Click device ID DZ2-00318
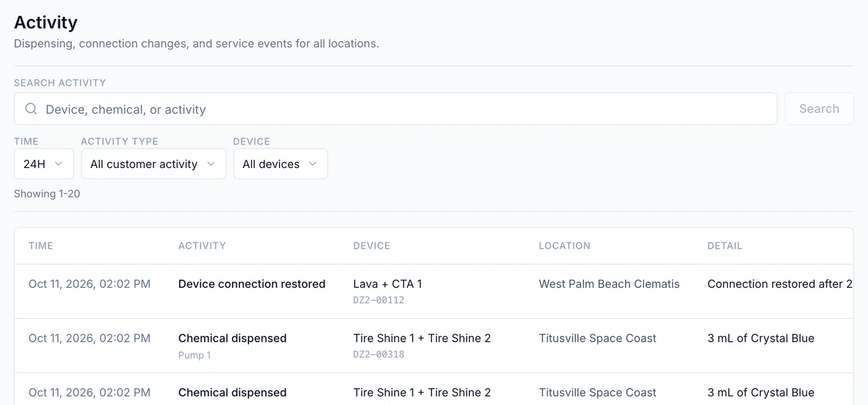 (379, 355)
